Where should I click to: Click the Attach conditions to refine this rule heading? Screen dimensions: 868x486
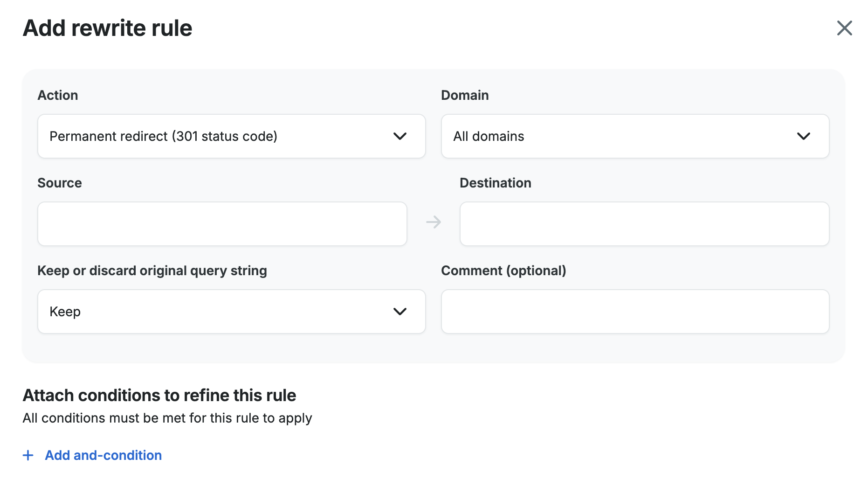coord(159,395)
